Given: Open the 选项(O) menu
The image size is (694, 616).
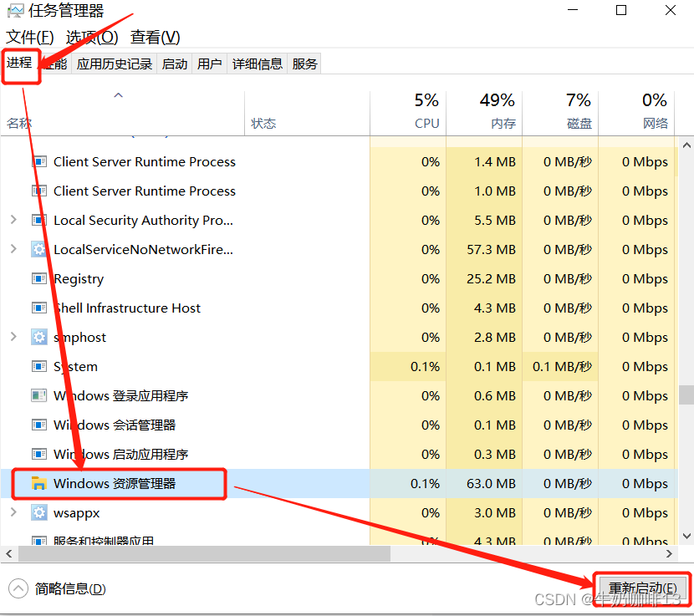Looking at the screenshot, I should (92, 37).
